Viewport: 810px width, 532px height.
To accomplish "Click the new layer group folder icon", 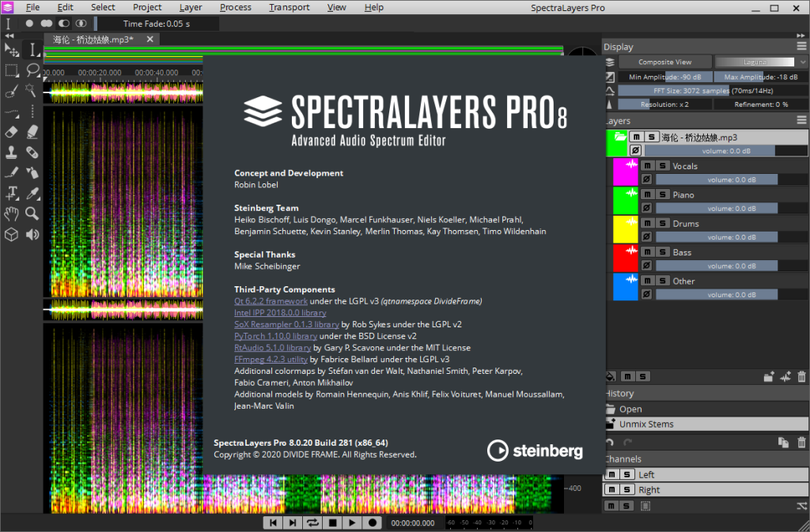I will point(769,377).
